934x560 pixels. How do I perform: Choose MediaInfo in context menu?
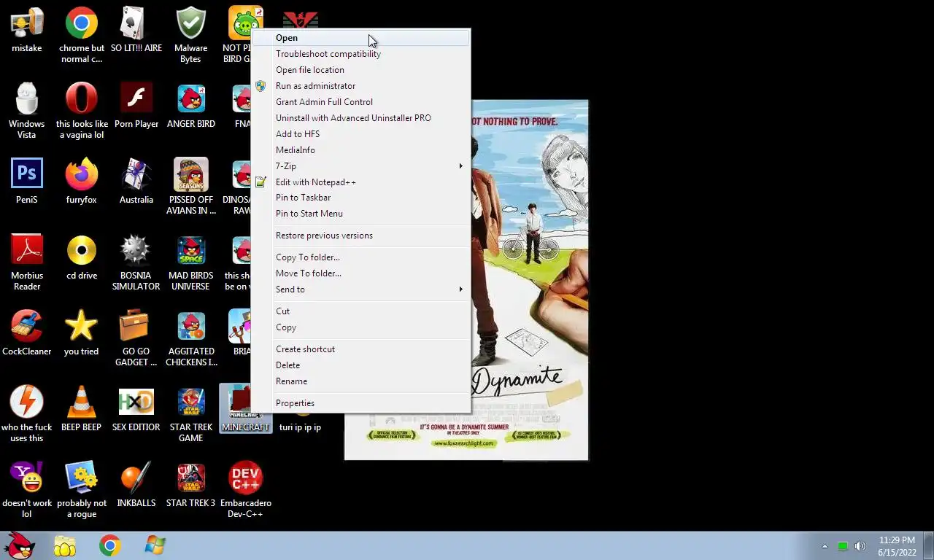point(360,150)
